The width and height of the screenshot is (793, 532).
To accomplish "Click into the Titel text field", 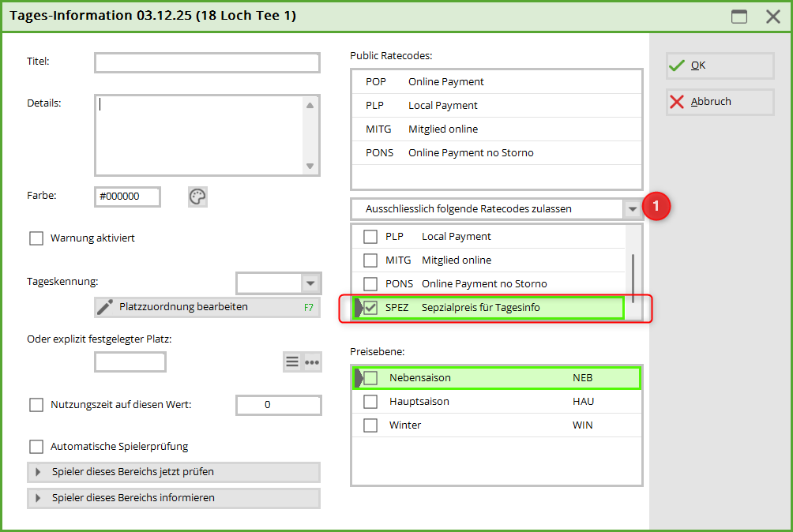I will click(207, 63).
